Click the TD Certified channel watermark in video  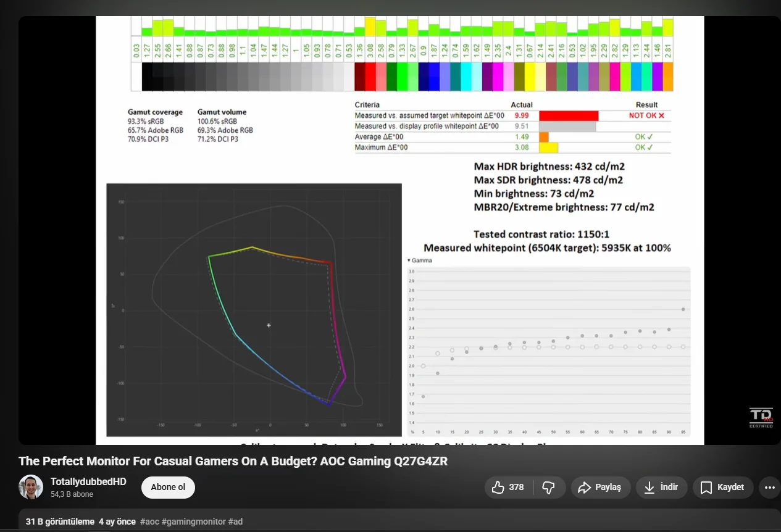point(761,418)
